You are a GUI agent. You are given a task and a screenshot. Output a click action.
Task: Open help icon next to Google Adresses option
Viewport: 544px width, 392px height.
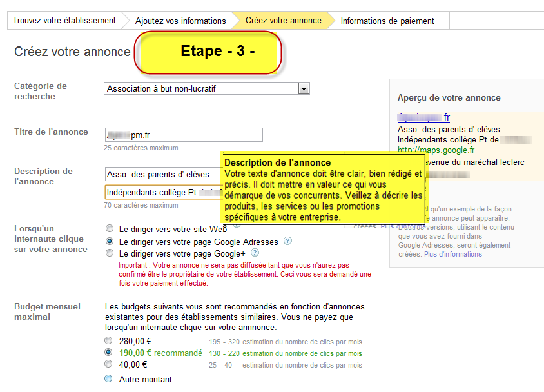287,240
